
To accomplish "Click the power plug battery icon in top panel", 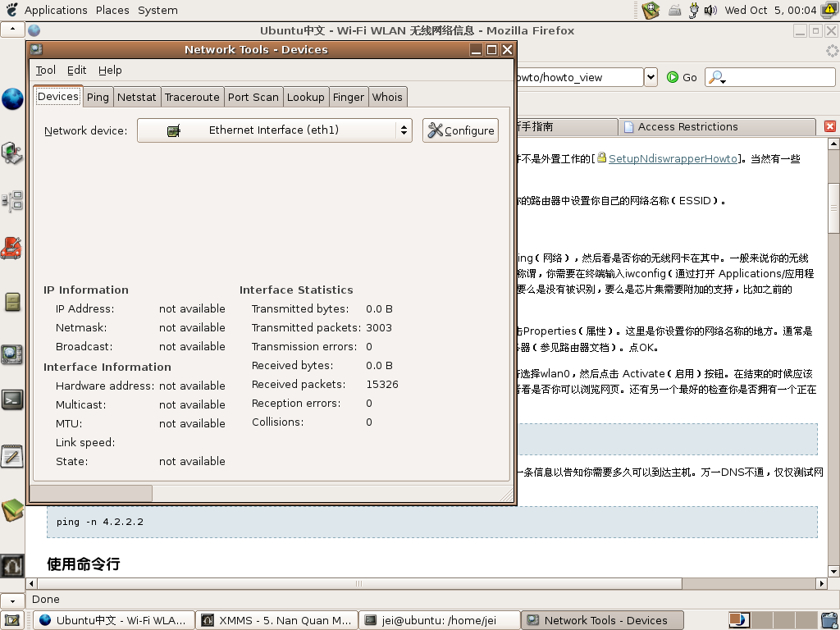I will (x=694, y=10).
